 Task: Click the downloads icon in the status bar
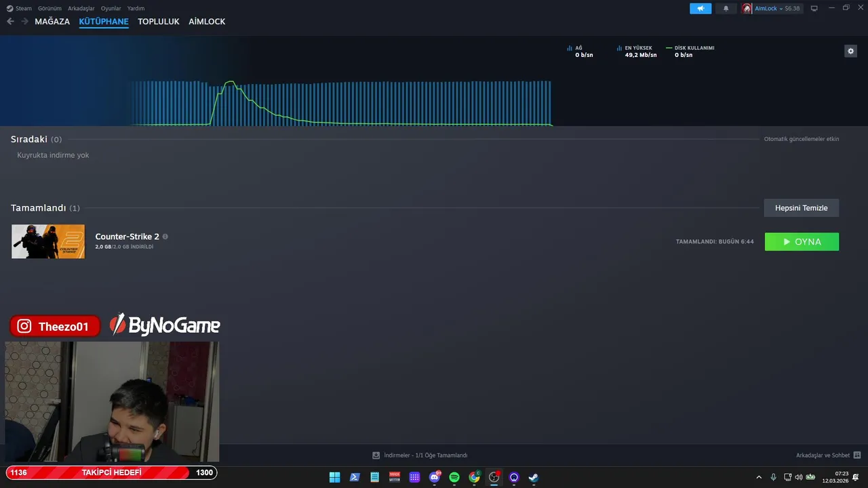coord(376,455)
